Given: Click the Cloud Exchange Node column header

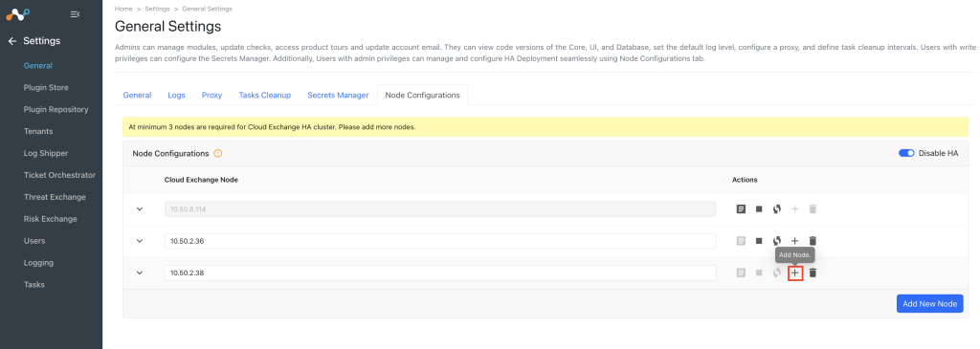Looking at the screenshot, I should [201, 180].
